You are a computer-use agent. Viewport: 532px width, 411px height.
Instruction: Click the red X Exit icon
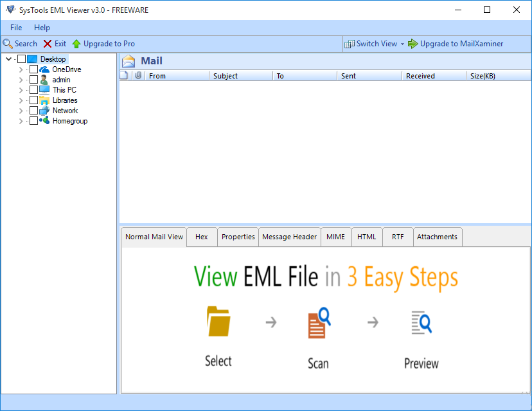pos(48,44)
